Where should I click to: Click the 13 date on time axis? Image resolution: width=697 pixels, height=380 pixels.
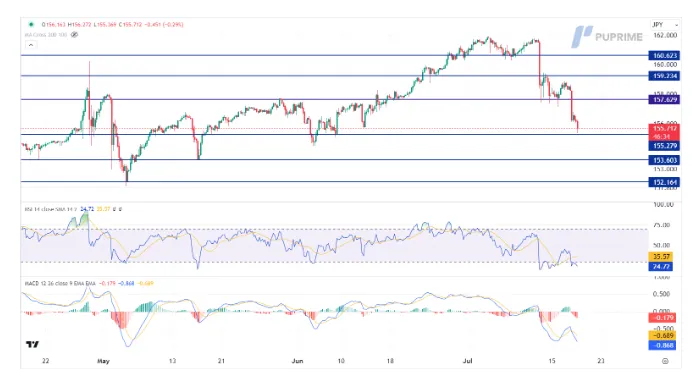click(172, 361)
